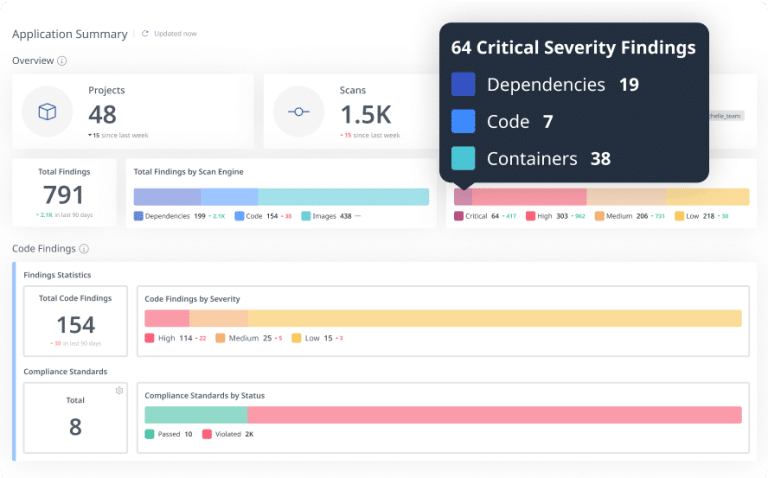Open the Code Findings info icon
Image resolution: width=768 pixels, height=478 pixels.
84,249
